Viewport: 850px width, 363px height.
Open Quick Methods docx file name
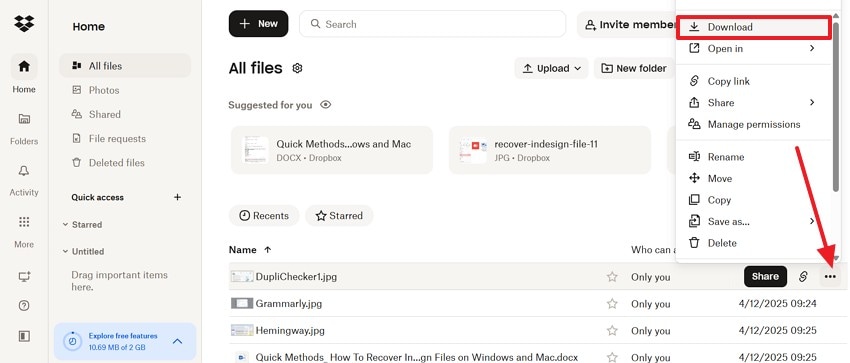416,358
